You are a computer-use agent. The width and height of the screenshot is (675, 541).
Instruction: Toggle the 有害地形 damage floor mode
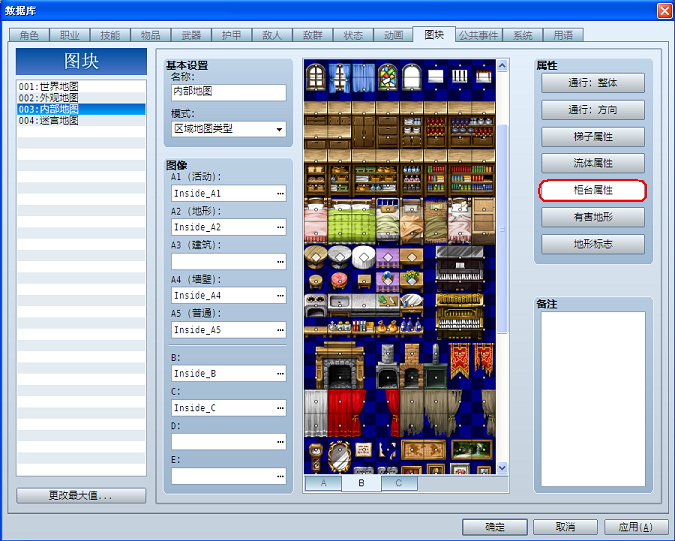tap(593, 217)
